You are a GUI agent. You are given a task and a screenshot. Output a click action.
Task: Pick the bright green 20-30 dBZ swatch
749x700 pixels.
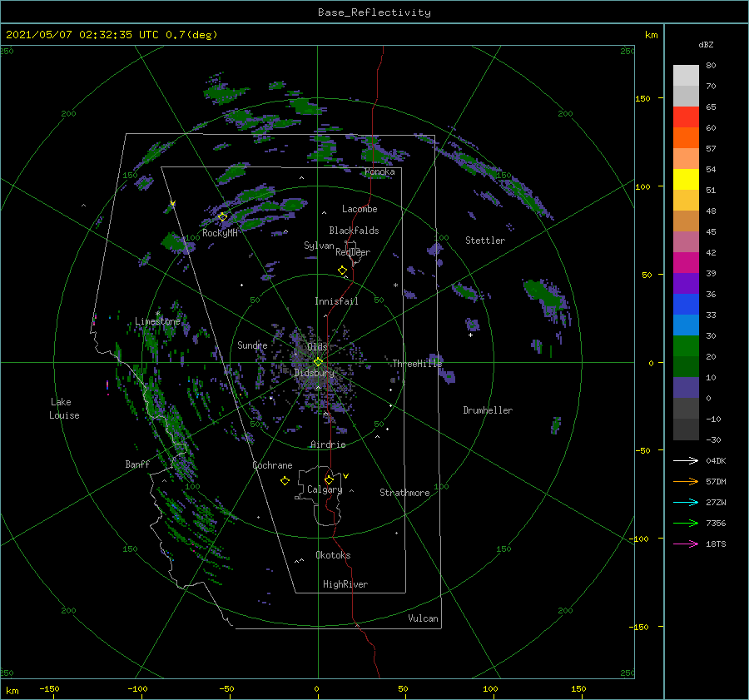click(686, 346)
